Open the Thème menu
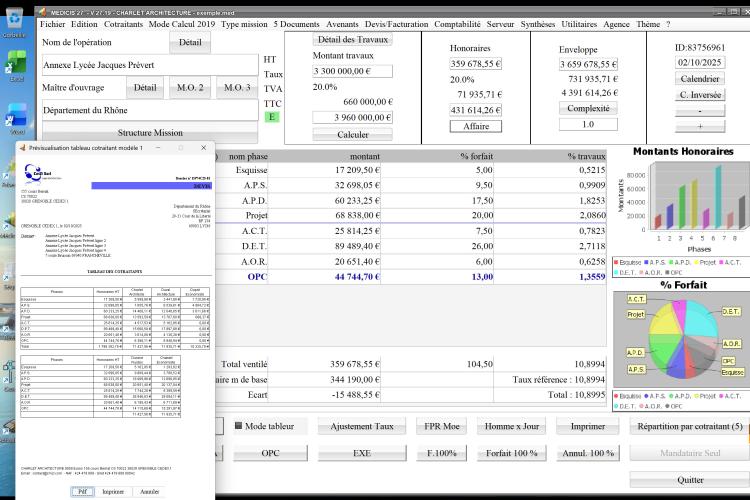 tap(648, 24)
